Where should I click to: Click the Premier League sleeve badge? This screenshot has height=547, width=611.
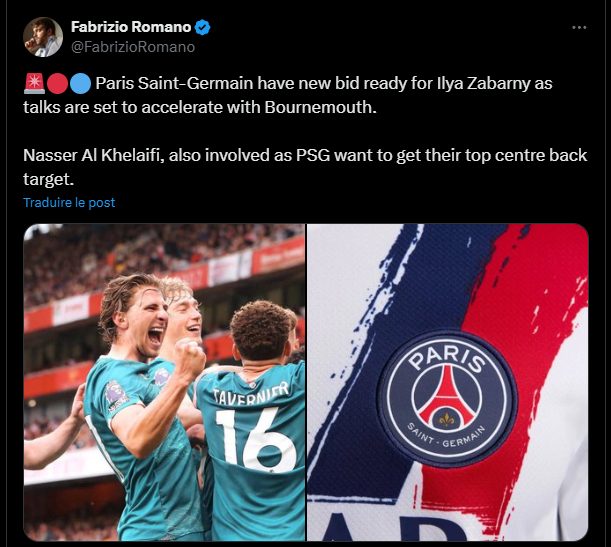(116, 397)
